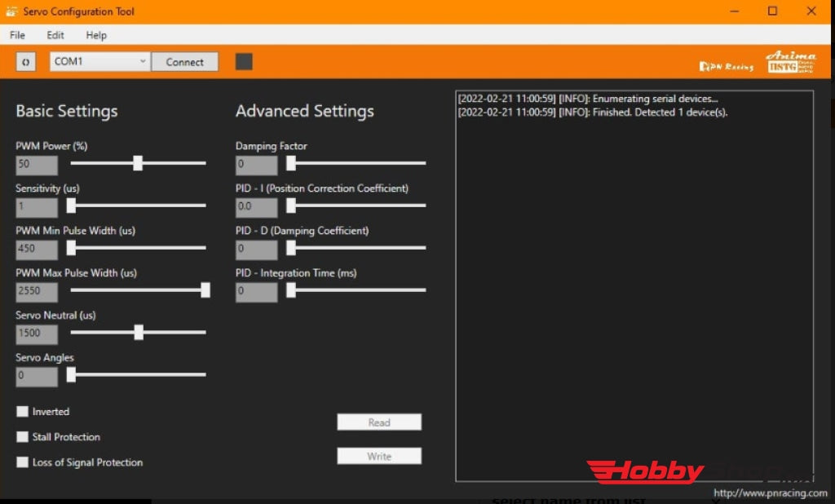This screenshot has width=835, height=504.
Task: Open the pnracing.com website link
Action: pos(770,493)
